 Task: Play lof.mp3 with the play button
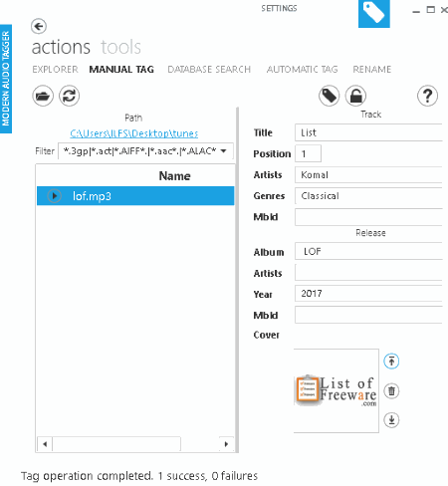click(54, 196)
